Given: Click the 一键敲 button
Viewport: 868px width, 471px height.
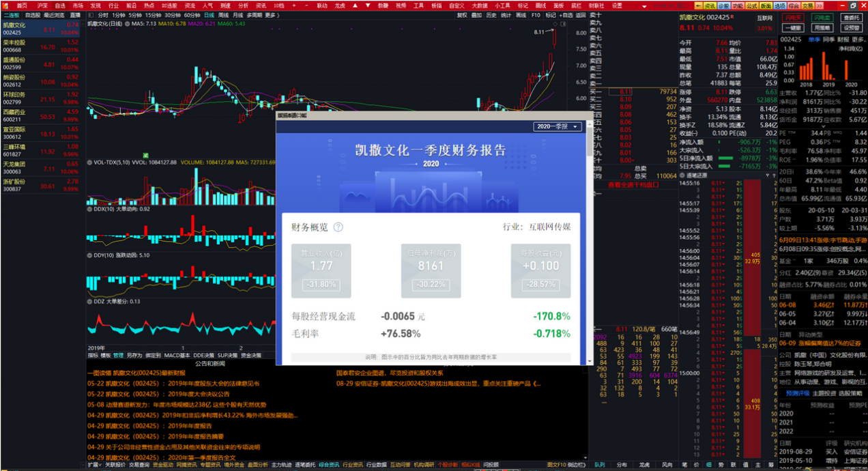Looking at the screenshot, I should tap(792, 28).
